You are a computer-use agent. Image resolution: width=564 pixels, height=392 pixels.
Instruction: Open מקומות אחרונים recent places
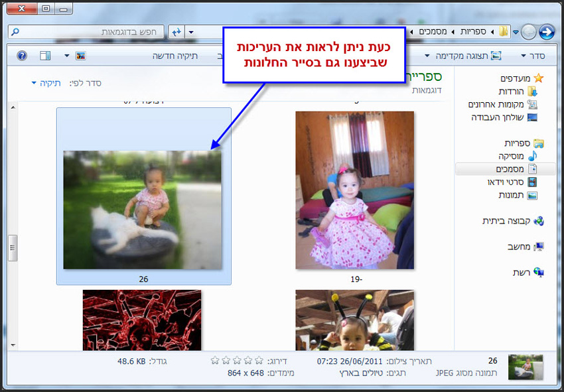(x=496, y=104)
